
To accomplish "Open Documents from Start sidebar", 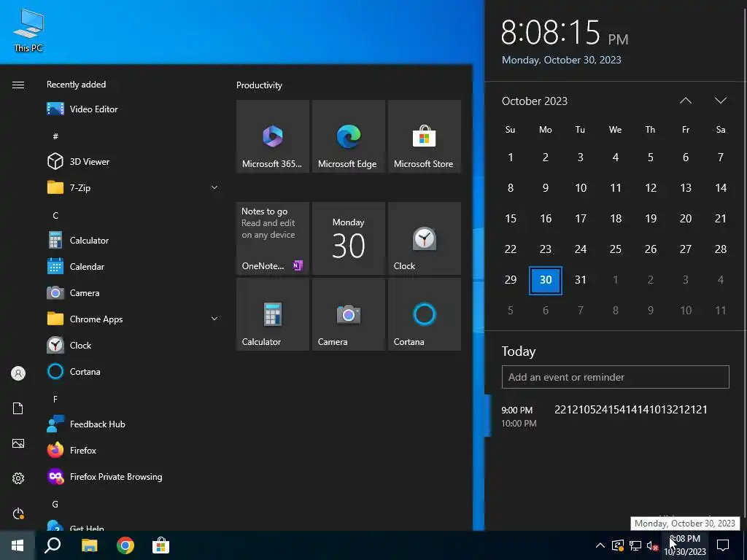I will [x=18, y=408].
